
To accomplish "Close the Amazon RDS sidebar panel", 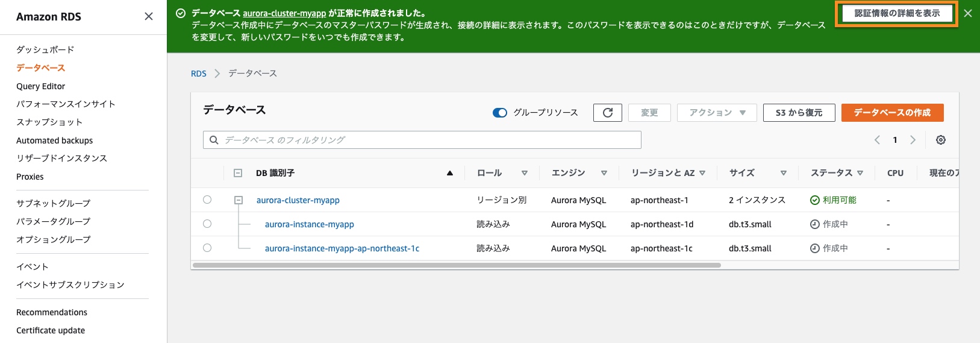I will (x=149, y=16).
